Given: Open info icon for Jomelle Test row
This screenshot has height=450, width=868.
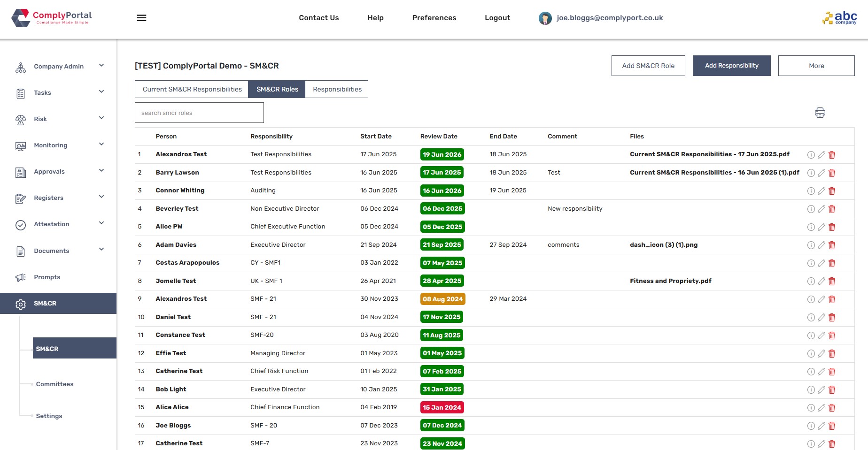Looking at the screenshot, I should (x=811, y=281).
